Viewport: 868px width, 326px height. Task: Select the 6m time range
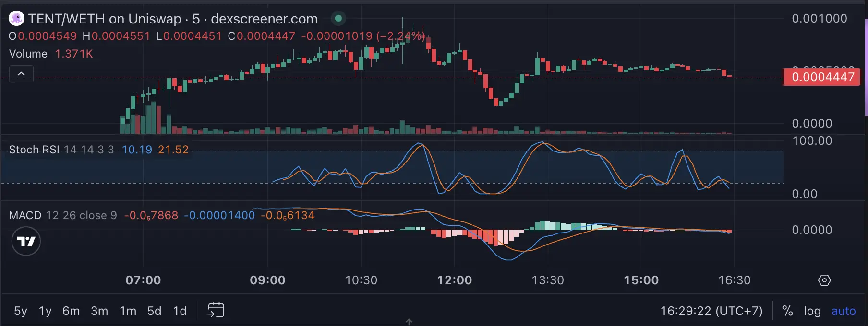tap(71, 311)
